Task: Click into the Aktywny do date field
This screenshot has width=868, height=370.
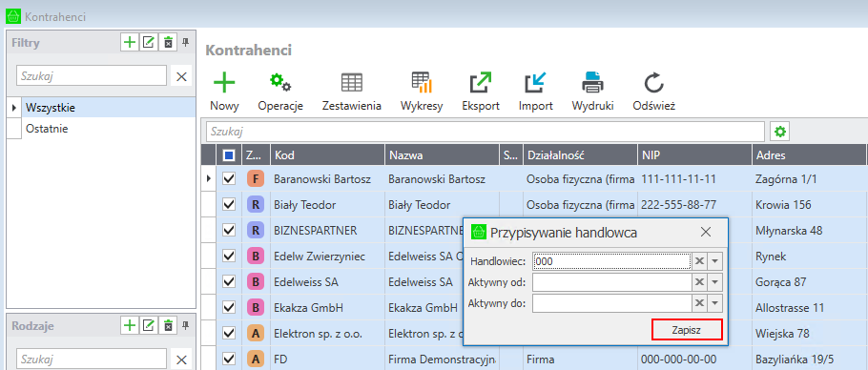Action: point(611,303)
